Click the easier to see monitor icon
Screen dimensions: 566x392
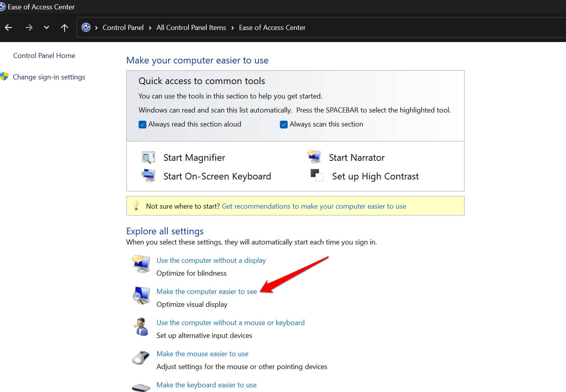[141, 296]
